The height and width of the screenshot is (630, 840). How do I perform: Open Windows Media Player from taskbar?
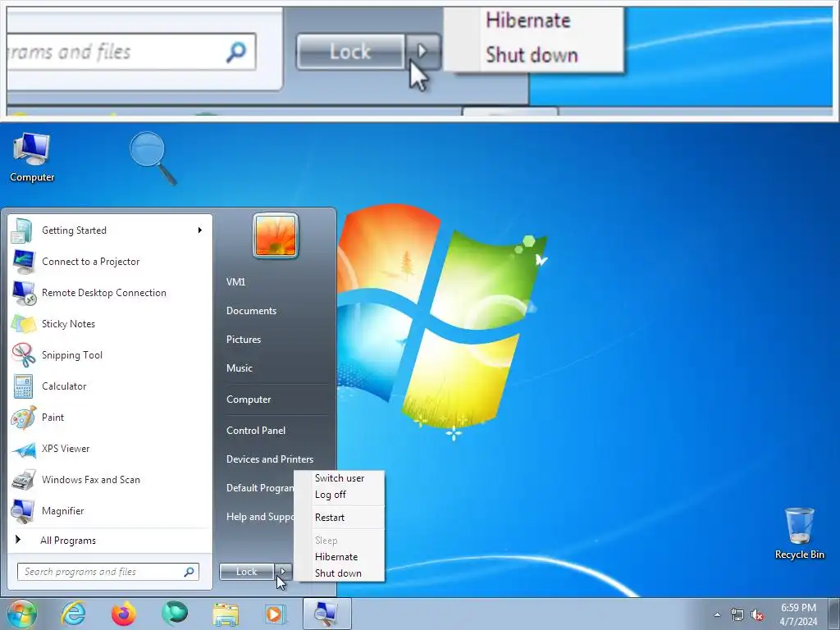point(276,614)
